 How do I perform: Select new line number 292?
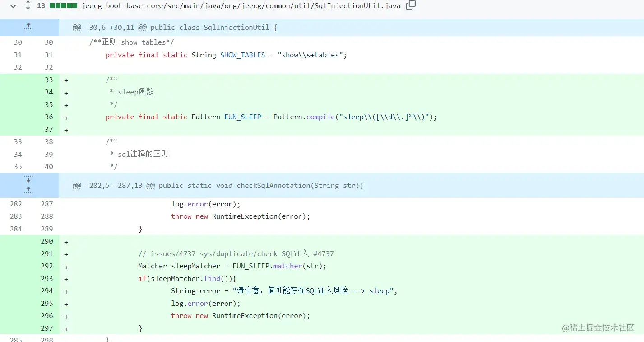pos(47,266)
